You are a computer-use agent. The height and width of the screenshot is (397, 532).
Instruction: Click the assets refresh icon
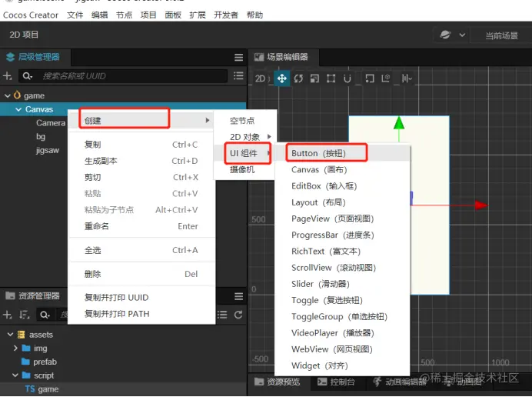[x=238, y=315]
